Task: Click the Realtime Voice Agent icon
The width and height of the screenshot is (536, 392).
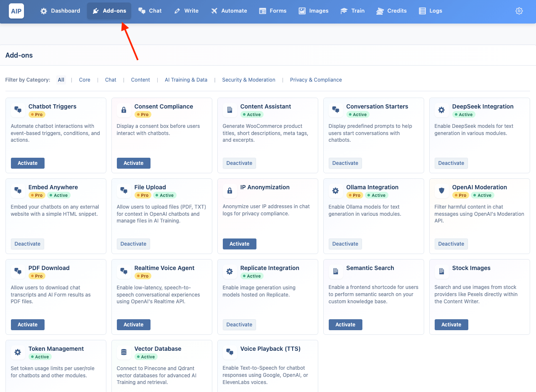Action: click(124, 271)
